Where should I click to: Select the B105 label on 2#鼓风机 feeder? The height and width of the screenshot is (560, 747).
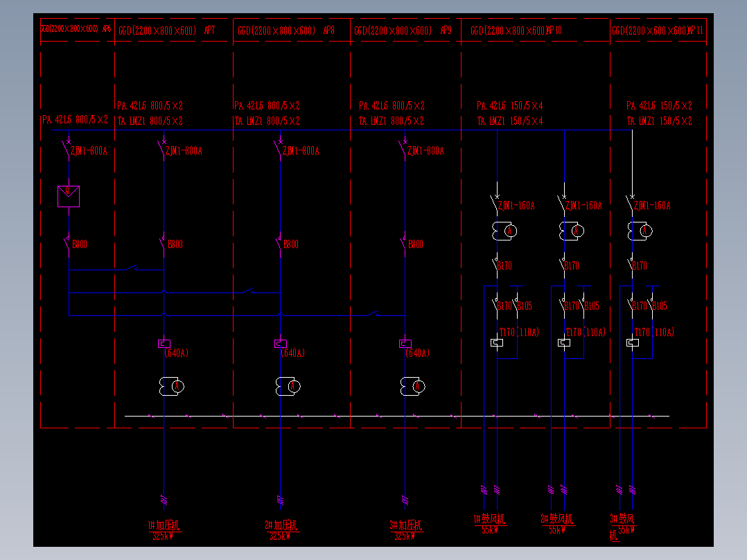click(592, 306)
